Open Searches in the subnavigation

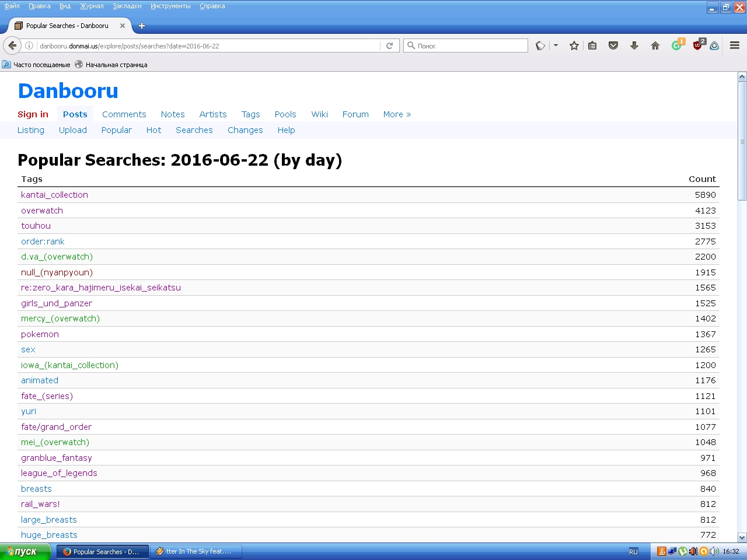coord(194,130)
